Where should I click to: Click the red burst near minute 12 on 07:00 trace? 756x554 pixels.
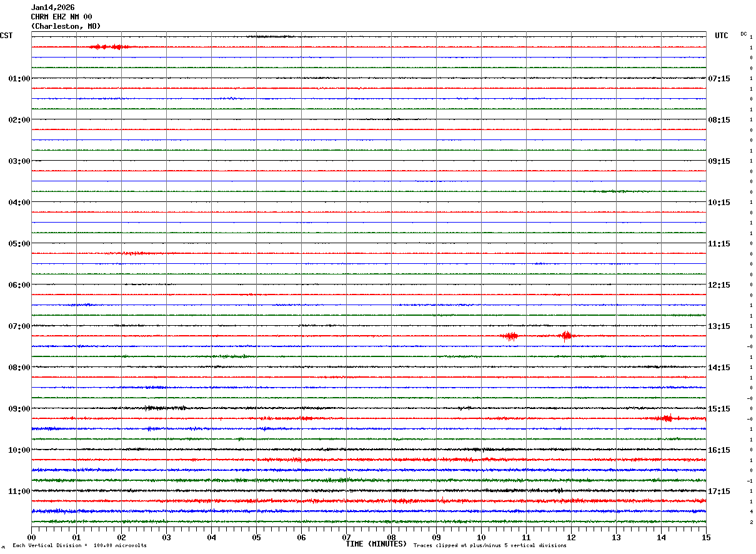[x=567, y=335]
